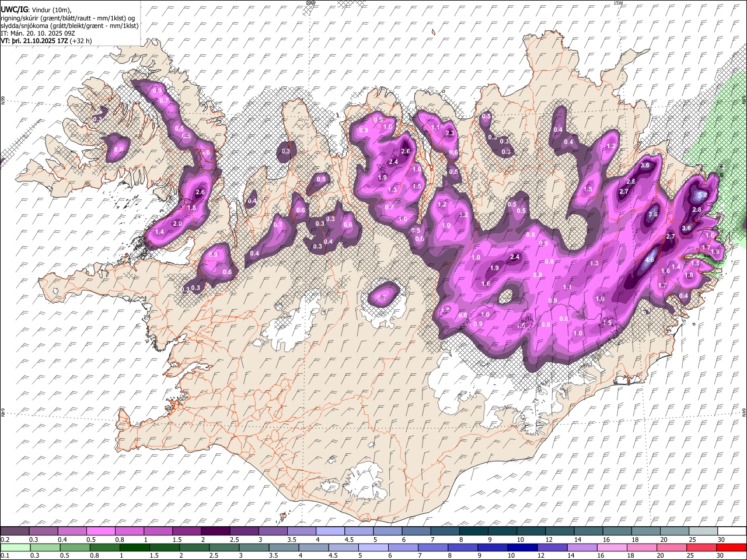Click the '0.1' number label in lower legend

4,555
